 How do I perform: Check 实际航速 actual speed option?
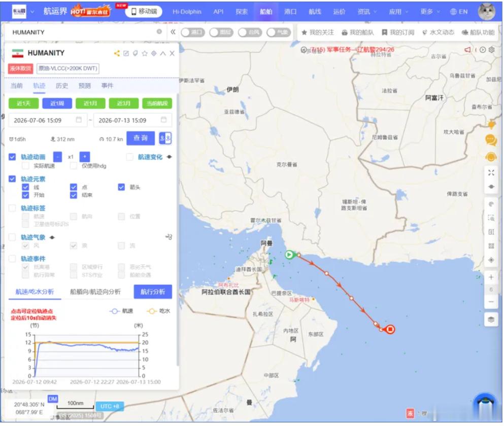click(x=25, y=166)
